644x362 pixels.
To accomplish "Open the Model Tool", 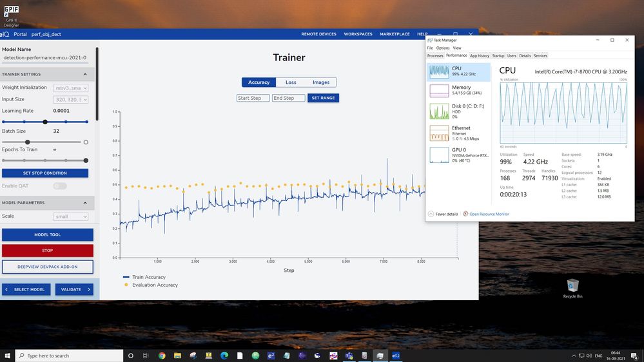I will 47,234.
